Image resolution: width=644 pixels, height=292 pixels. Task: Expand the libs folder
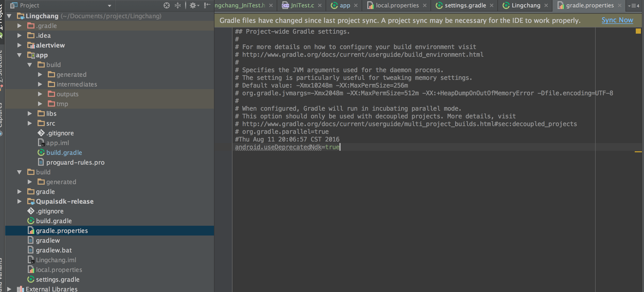(x=30, y=114)
